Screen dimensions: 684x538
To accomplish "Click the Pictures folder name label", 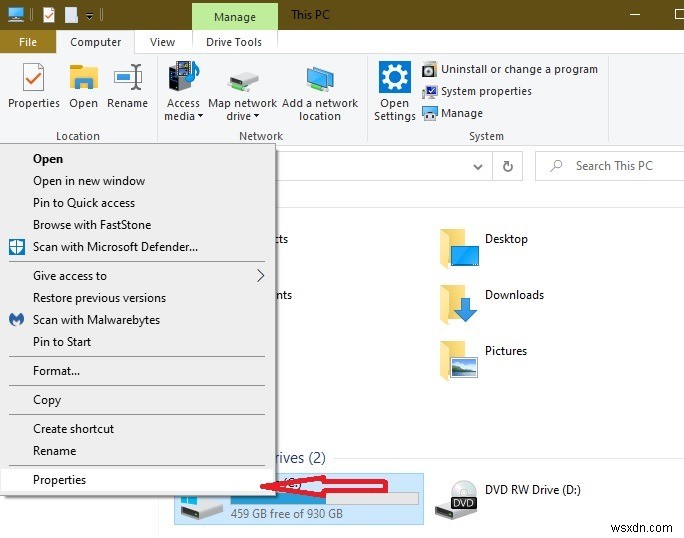I will point(506,351).
